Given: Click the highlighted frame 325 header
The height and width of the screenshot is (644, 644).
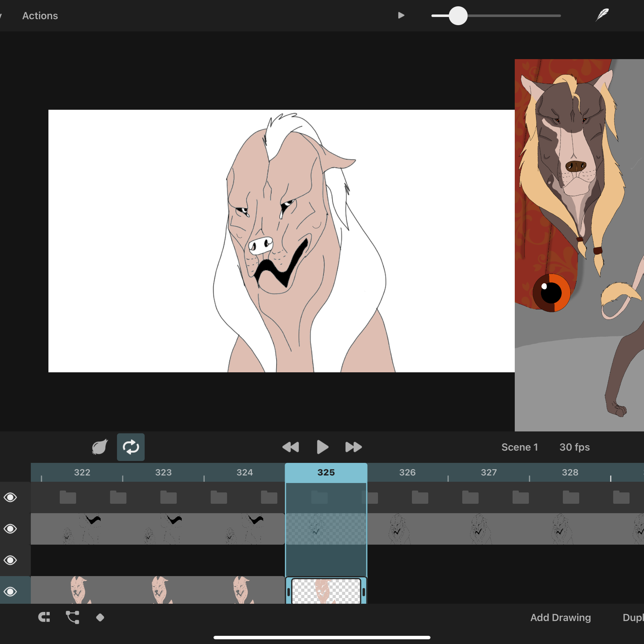Looking at the screenshot, I should 326,472.
